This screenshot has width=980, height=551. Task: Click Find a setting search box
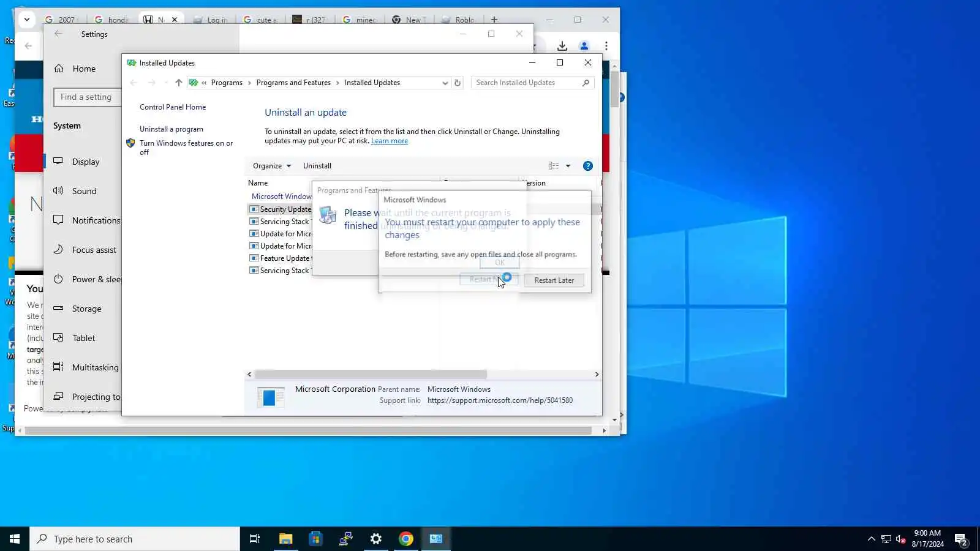[88, 97]
